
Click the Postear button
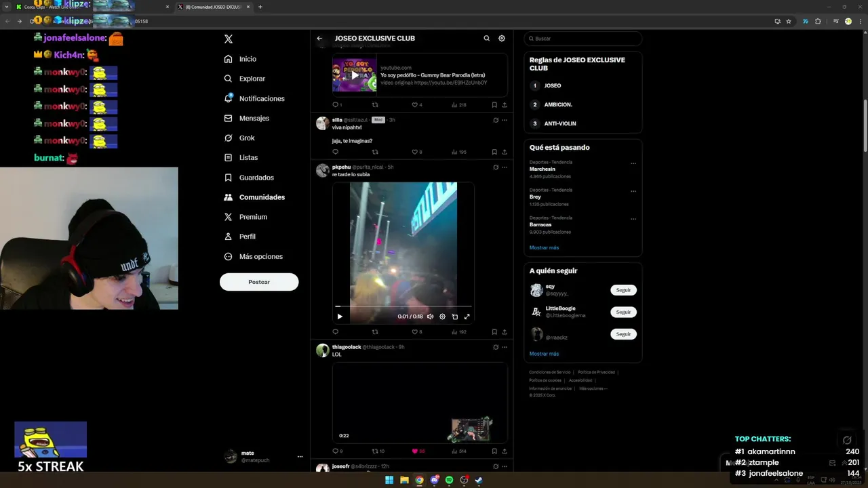tap(259, 282)
